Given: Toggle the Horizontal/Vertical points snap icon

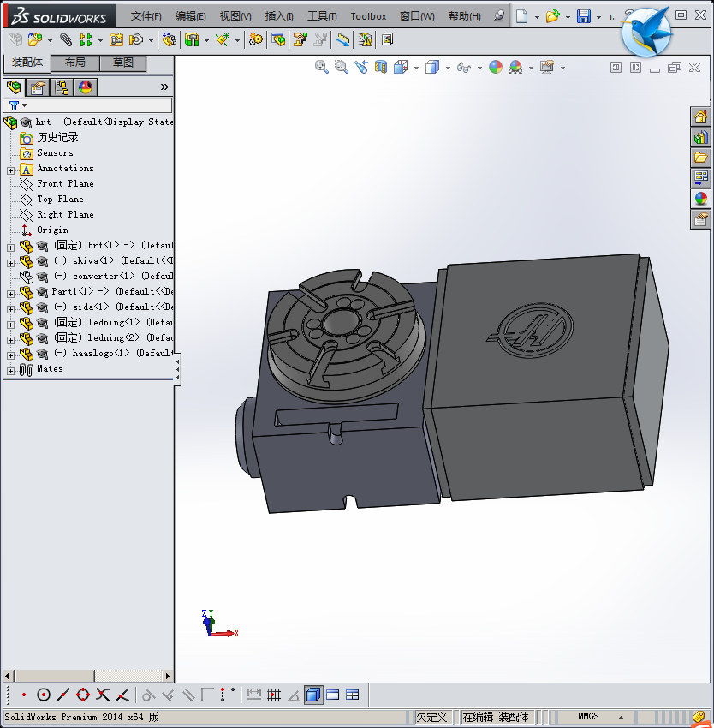Looking at the screenshot, I should tap(227, 695).
